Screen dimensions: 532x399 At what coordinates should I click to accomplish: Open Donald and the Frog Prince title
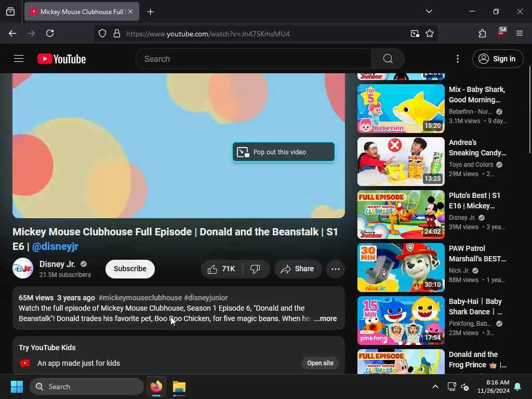tap(477, 360)
